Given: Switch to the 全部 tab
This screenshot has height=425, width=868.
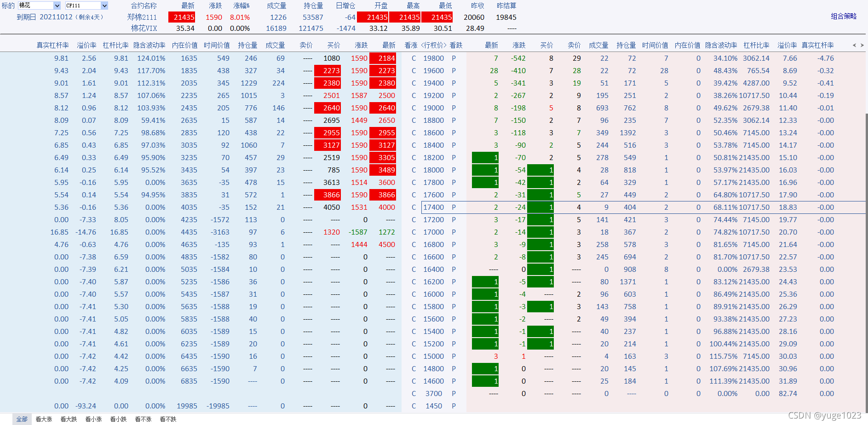Looking at the screenshot, I should (22, 419).
